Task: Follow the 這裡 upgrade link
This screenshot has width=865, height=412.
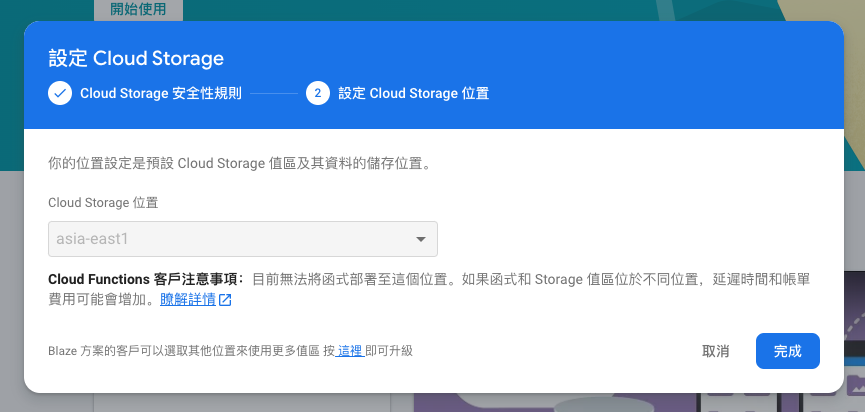Action: pyautogui.click(x=350, y=351)
